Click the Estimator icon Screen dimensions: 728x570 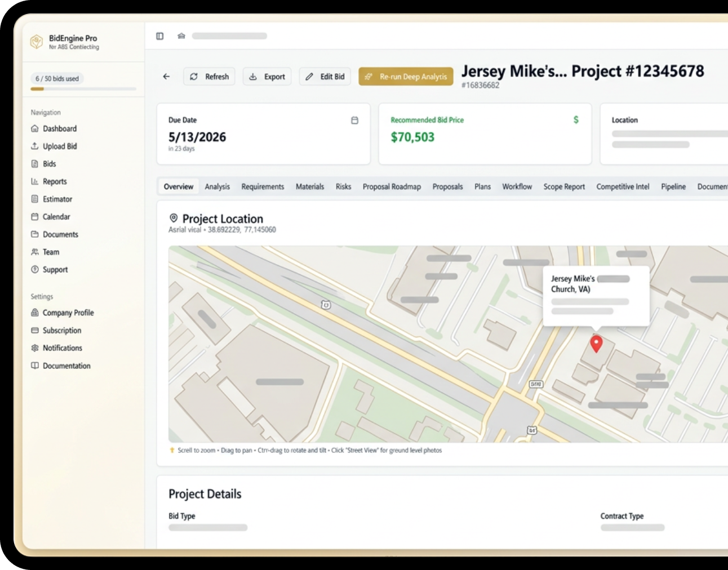[x=35, y=199]
